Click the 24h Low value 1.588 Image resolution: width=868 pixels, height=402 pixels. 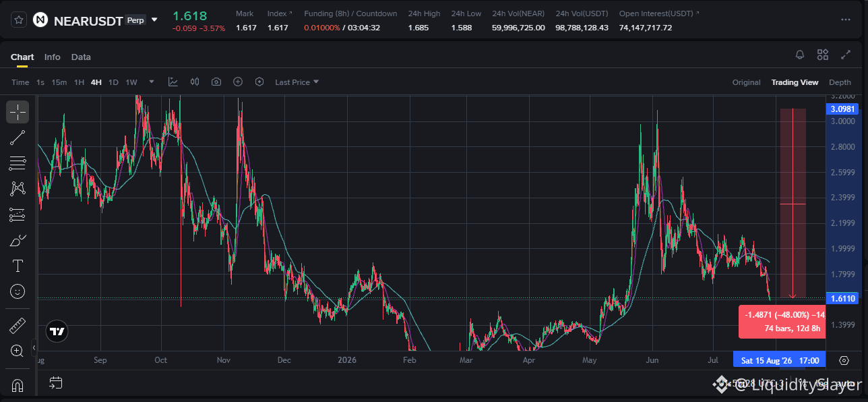(462, 28)
